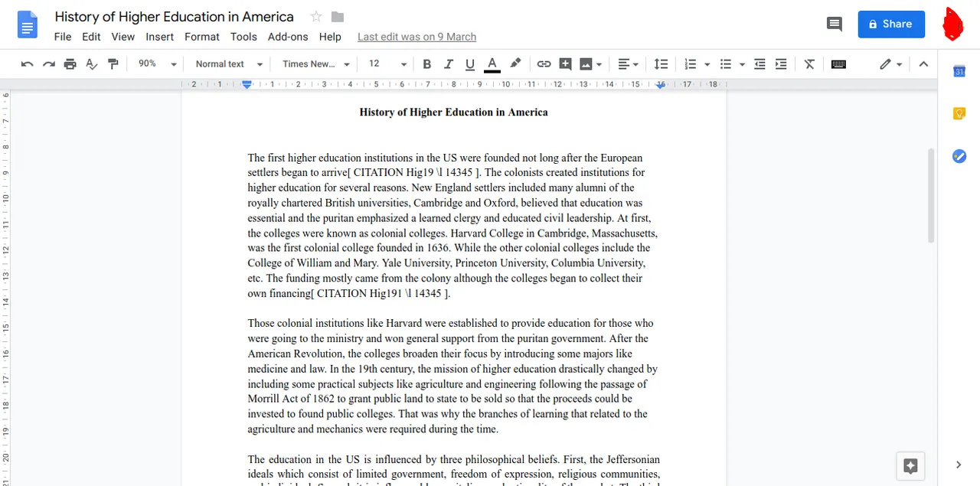Open the comment history

835,24
